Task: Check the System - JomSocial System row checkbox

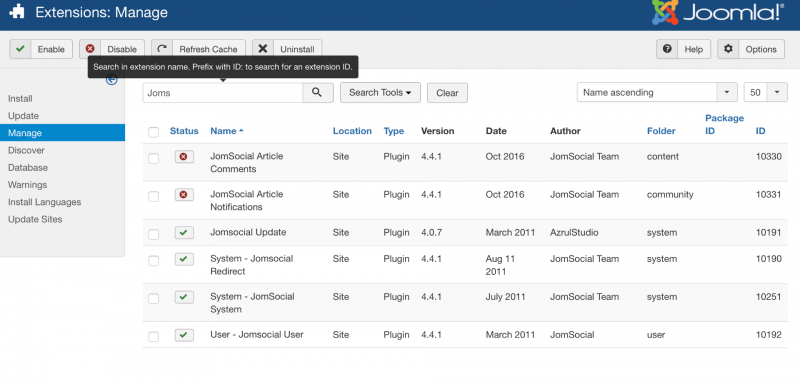Action: [x=154, y=299]
